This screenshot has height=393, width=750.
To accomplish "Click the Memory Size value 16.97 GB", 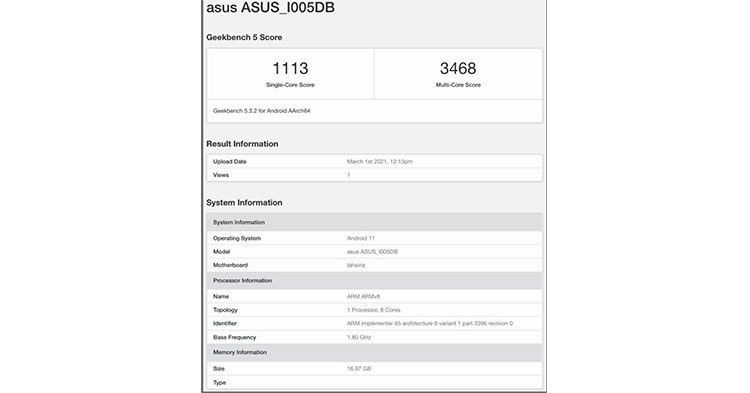I will 359,369.
